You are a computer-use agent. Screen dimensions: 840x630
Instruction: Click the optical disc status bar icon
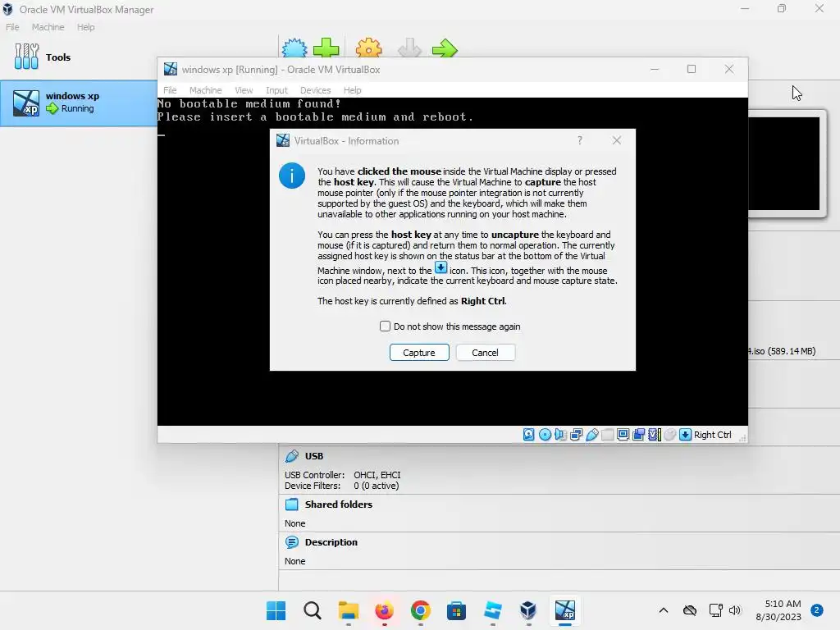click(545, 435)
